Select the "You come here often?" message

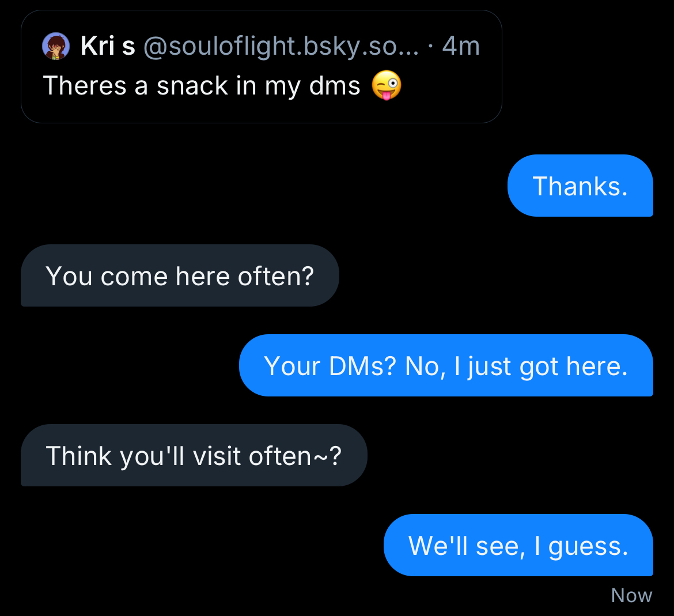(180, 275)
